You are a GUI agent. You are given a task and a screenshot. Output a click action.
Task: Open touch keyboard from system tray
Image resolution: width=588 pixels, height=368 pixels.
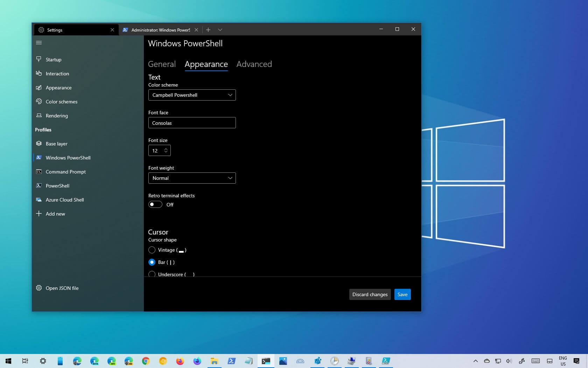click(535, 361)
